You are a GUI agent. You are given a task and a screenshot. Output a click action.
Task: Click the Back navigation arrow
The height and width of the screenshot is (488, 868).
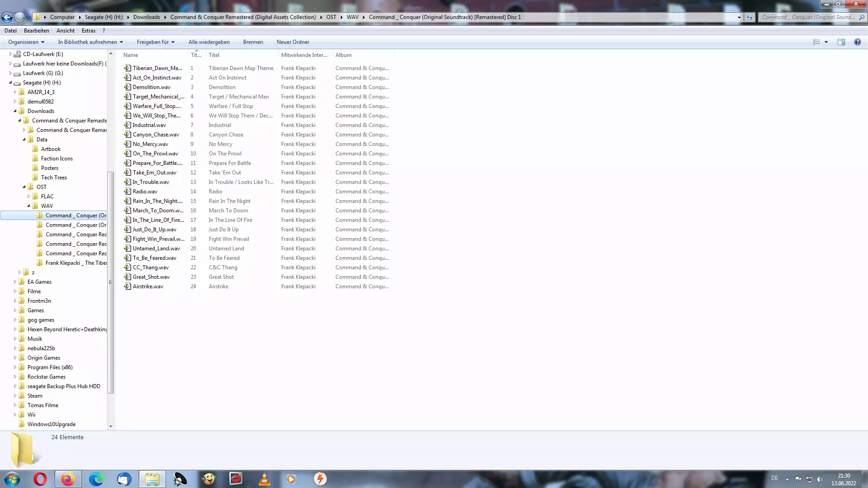pos(7,17)
